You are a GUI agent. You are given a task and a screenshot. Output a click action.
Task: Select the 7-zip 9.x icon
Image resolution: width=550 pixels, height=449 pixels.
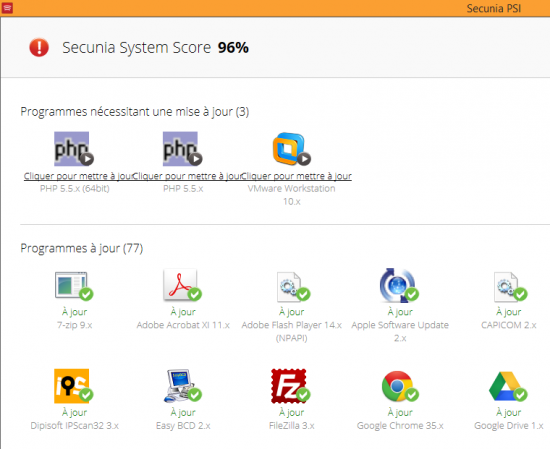(x=74, y=286)
